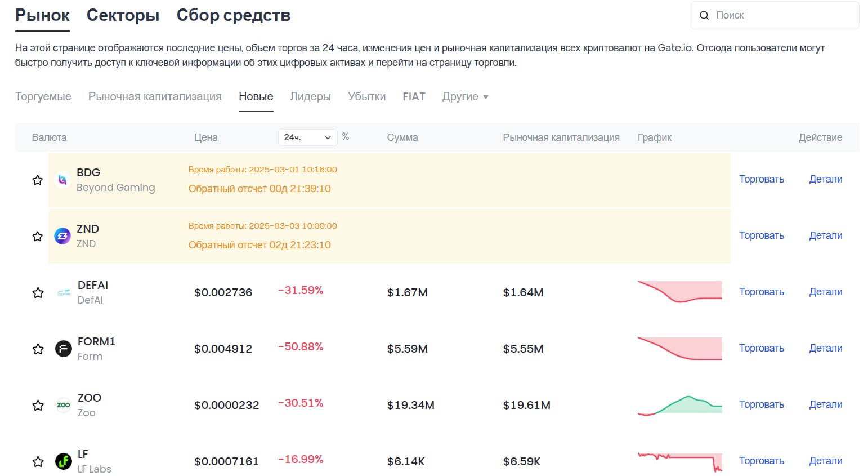868x476 pixels.
Task: Sort by the Сумма column header
Action: [402, 137]
